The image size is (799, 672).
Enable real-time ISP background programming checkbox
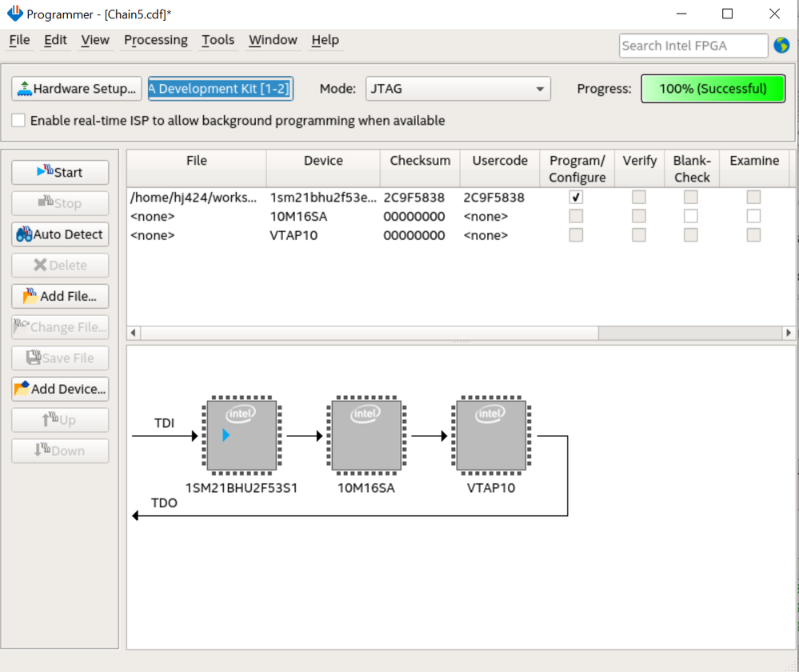18,121
